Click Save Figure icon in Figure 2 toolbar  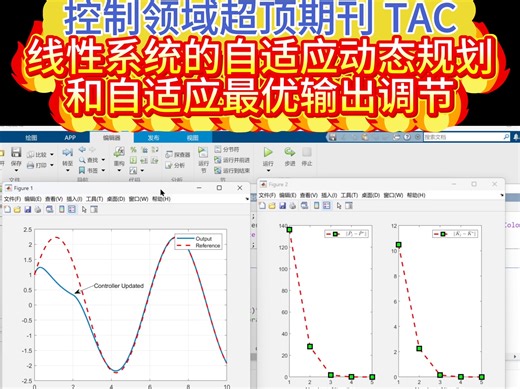[282, 205]
